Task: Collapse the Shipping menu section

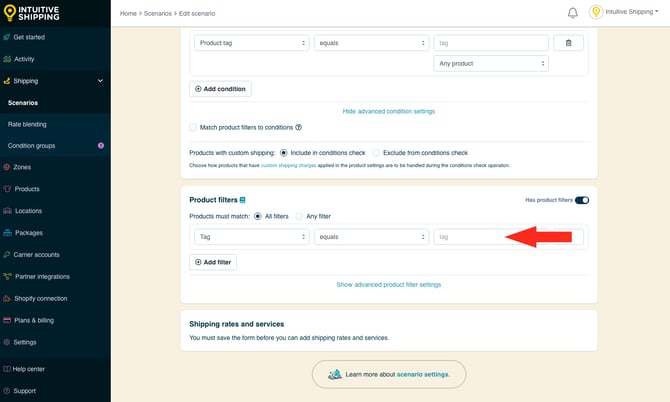Action: [x=100, y=81]
